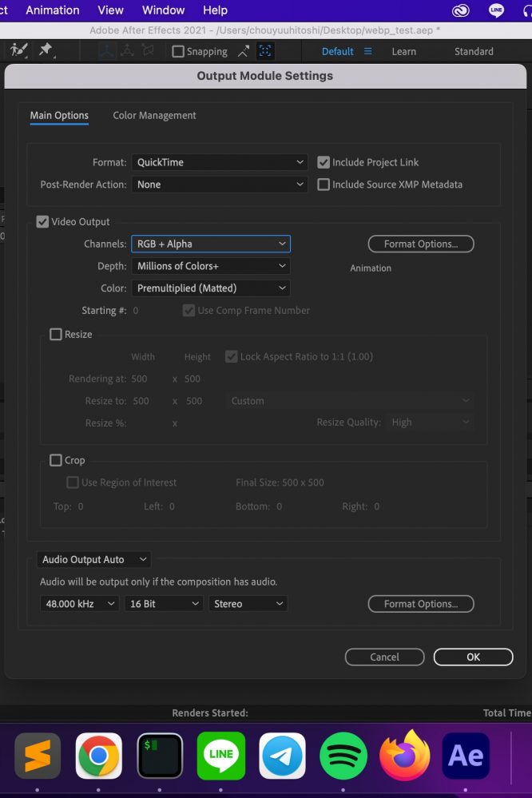Open the Animation menu
This screenshot has width=532, height=798.
coord(53,10)
